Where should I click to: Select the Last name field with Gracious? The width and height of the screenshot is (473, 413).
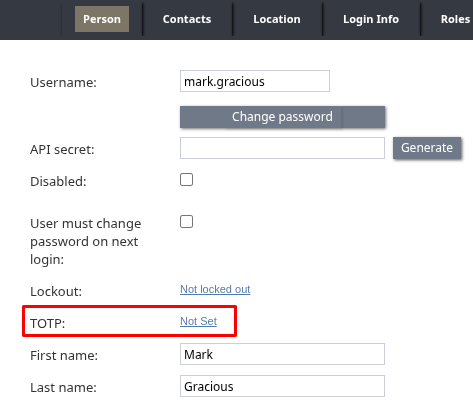(x=282, y=386)
